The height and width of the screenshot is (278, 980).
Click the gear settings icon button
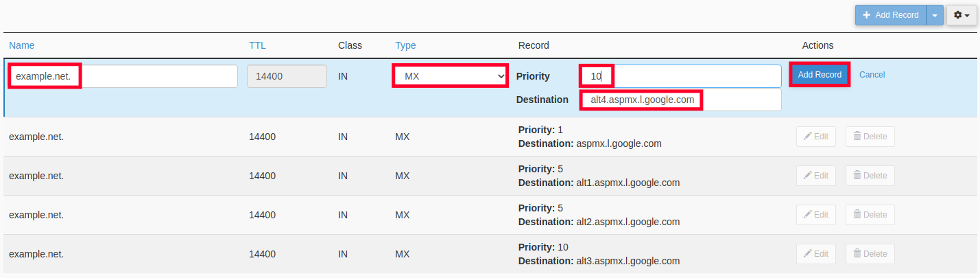[x=961, y=15]
